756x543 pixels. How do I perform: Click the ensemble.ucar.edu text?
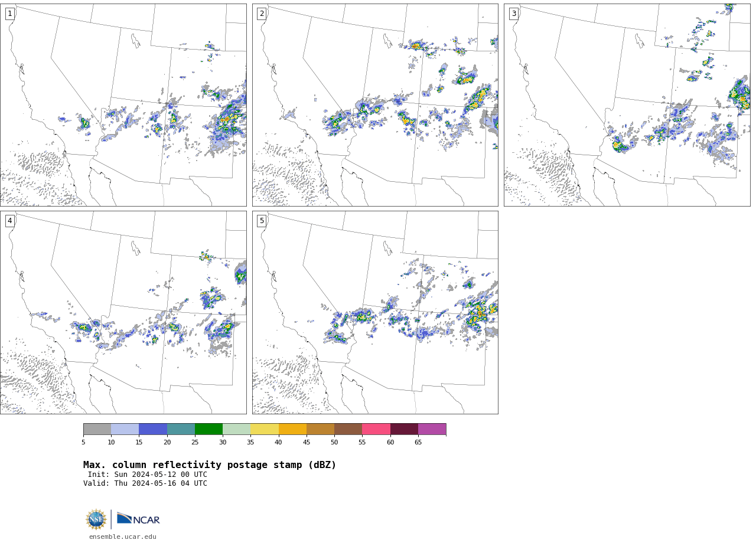point(123,537)
